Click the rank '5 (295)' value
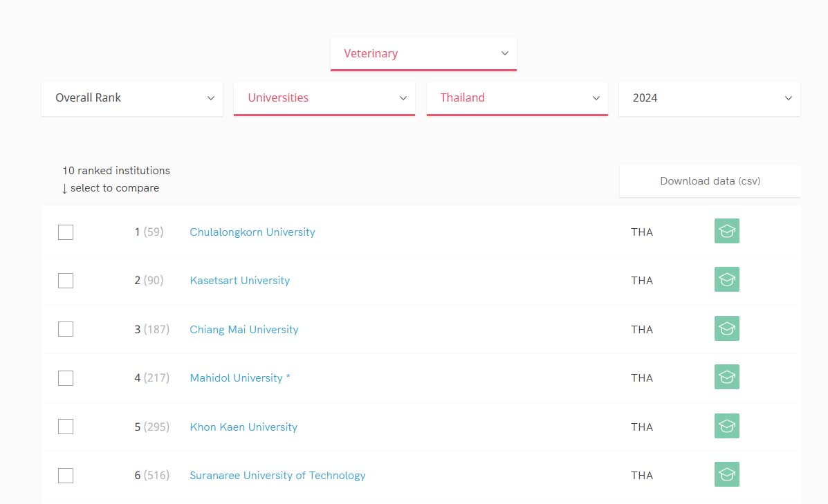Image resolution: width=828 pixels, height=504 pixels. [x=152, y=427]
